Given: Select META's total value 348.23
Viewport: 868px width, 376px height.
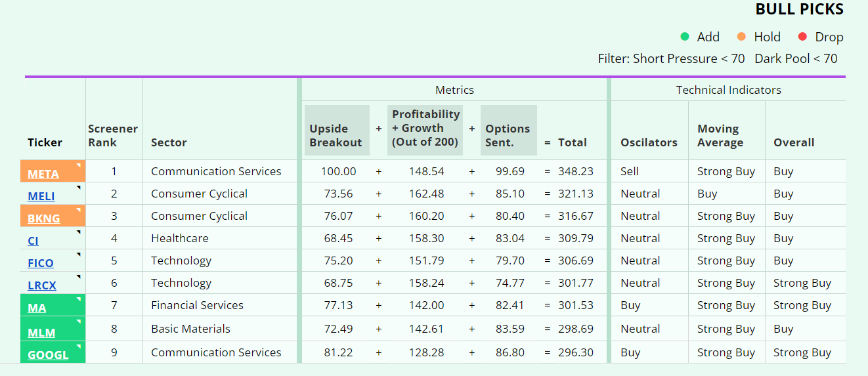Looking at the screenshot, I should click(x=576, y=171).
